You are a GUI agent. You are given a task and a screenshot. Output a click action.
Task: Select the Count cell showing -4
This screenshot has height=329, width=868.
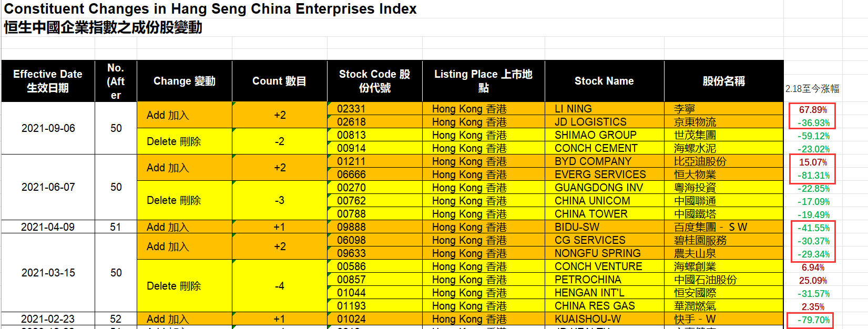279,286
